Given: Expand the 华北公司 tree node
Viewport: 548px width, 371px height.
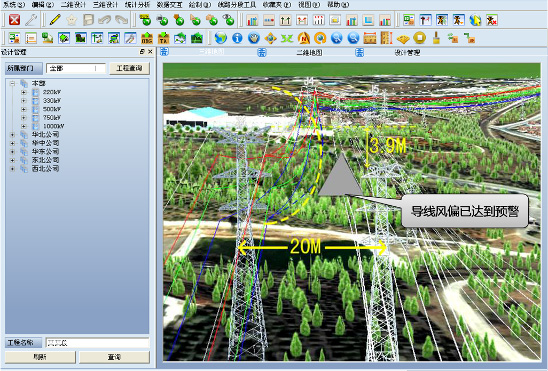Looking at the screenshot, I should (13, 134).
